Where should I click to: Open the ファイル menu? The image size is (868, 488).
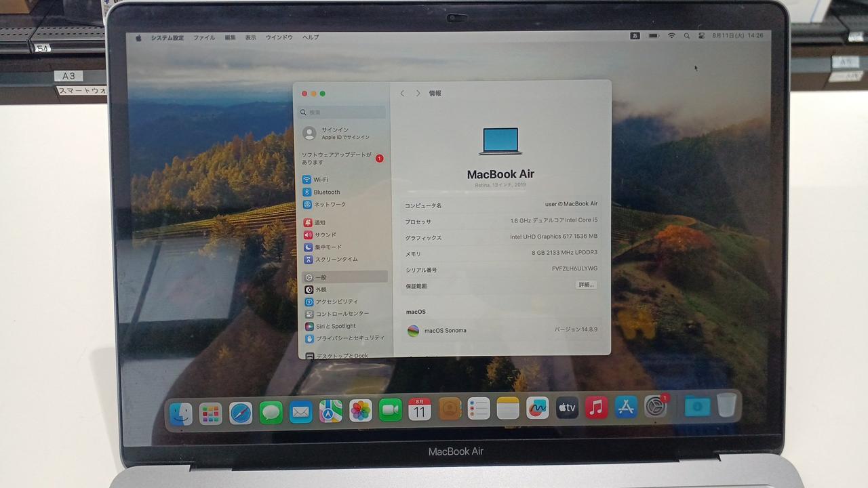(204, 38)
